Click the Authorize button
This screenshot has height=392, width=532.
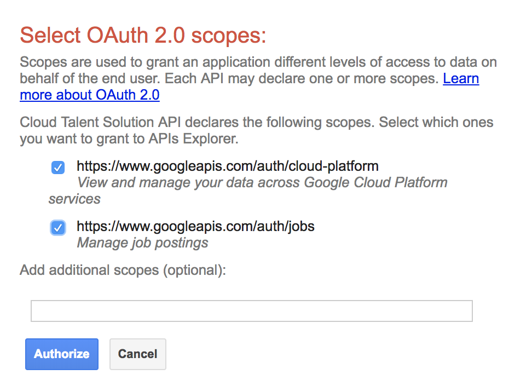(x=61, y=354)
